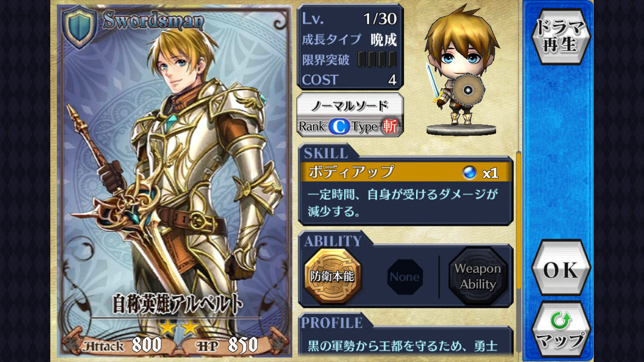
Task: Tap the blue skill orb icon
Action: pos(469,173)
